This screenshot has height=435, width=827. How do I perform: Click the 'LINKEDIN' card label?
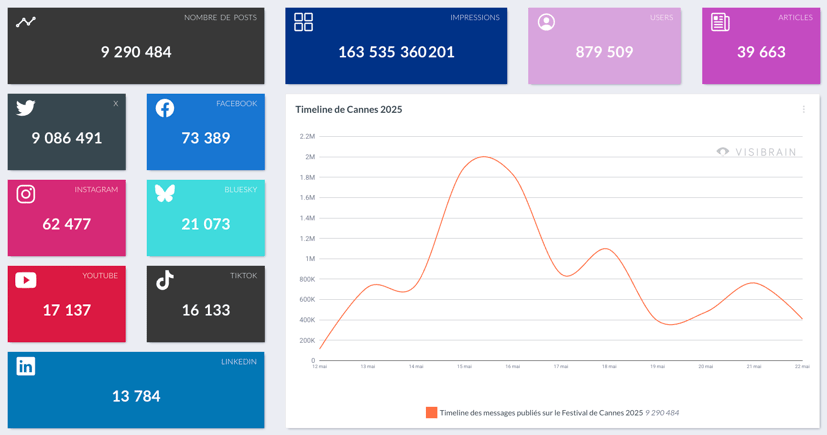239,361
